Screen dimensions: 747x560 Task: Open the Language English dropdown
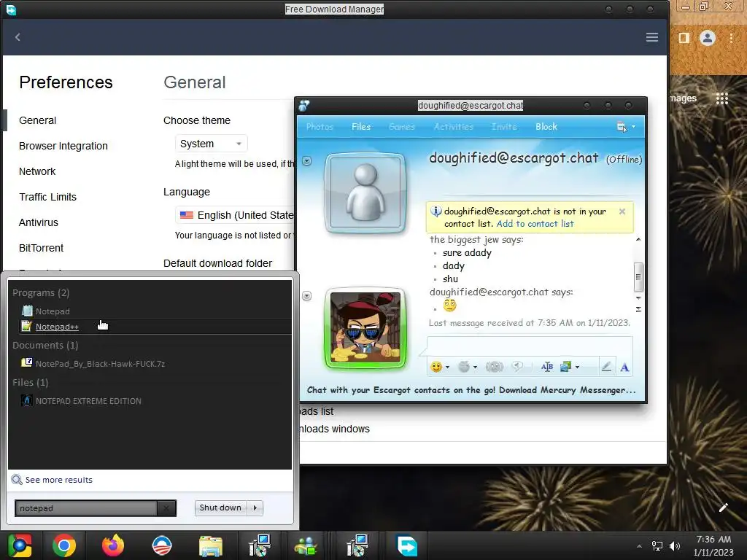(x=236, y=215)
